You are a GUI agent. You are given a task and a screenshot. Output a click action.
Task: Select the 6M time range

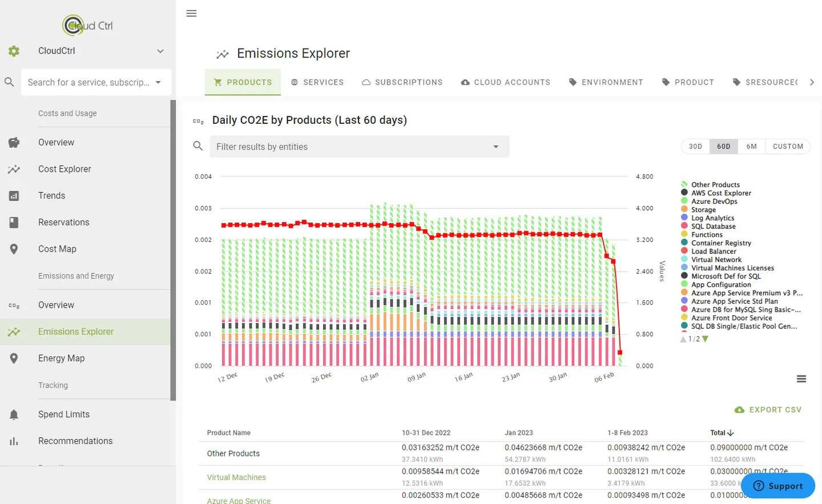click(752, 147)
